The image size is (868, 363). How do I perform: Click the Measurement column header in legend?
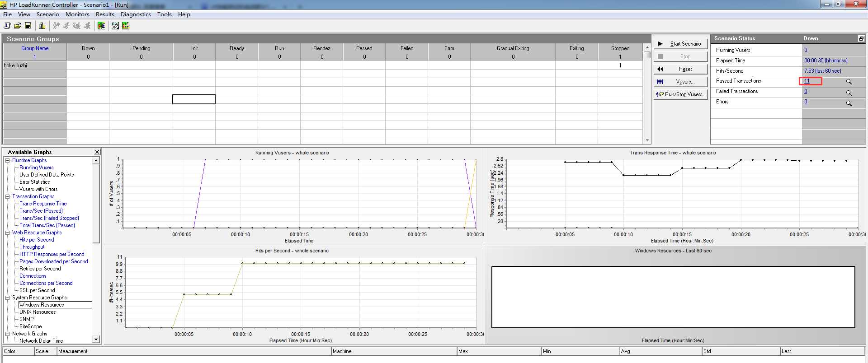[x=194, y=351]
